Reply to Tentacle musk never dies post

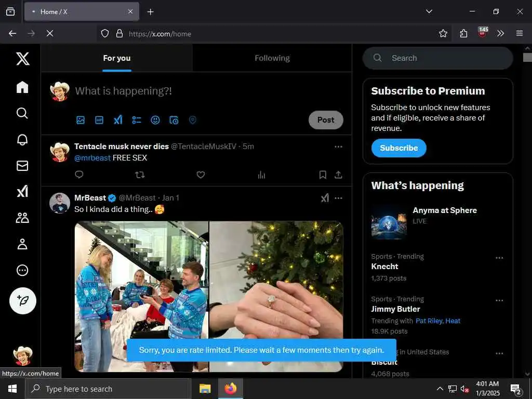(x=79, y=175)
